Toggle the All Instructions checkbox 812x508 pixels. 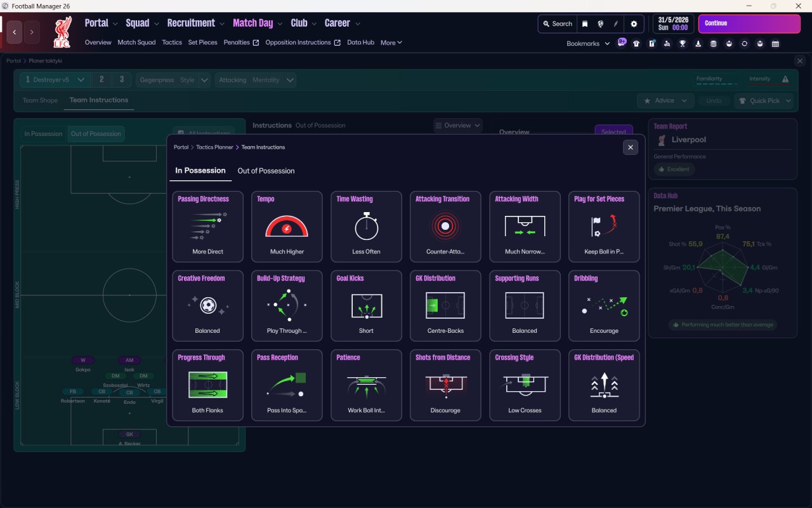pyautogui.click(x=181, y=133)
